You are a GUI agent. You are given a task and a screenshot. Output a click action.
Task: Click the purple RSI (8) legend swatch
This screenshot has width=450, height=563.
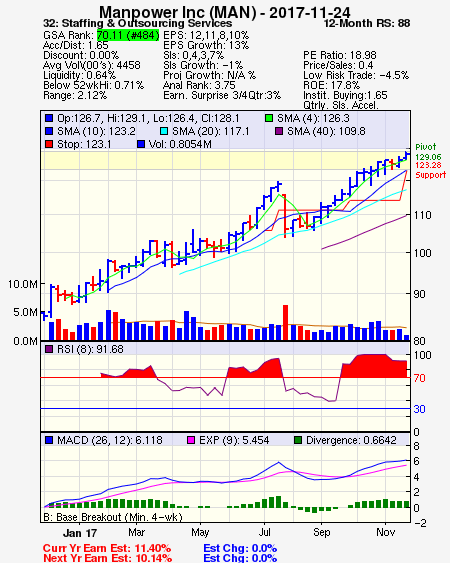click(x=49, y=349)
